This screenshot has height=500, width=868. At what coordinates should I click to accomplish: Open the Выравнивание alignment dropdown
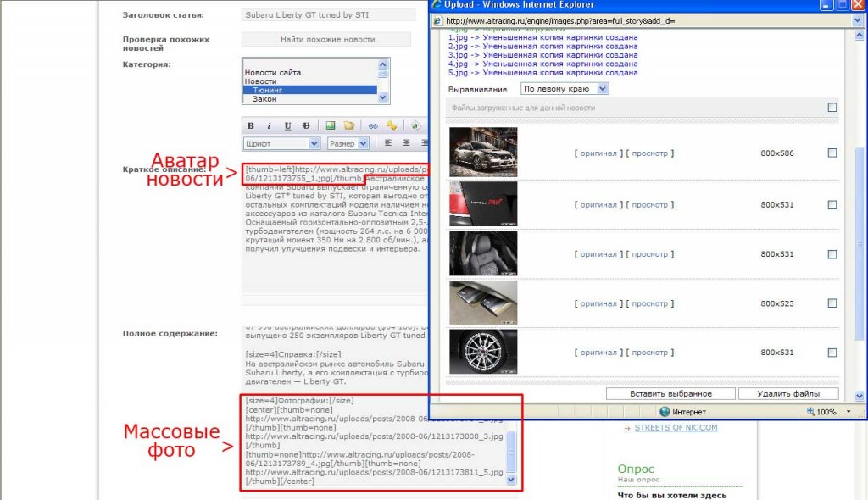565,89
